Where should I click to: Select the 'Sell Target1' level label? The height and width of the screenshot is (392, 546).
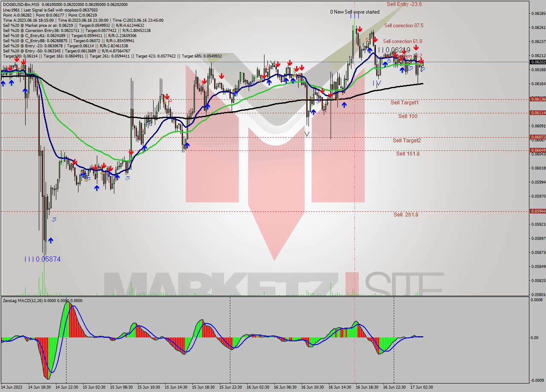click(404, 103)
